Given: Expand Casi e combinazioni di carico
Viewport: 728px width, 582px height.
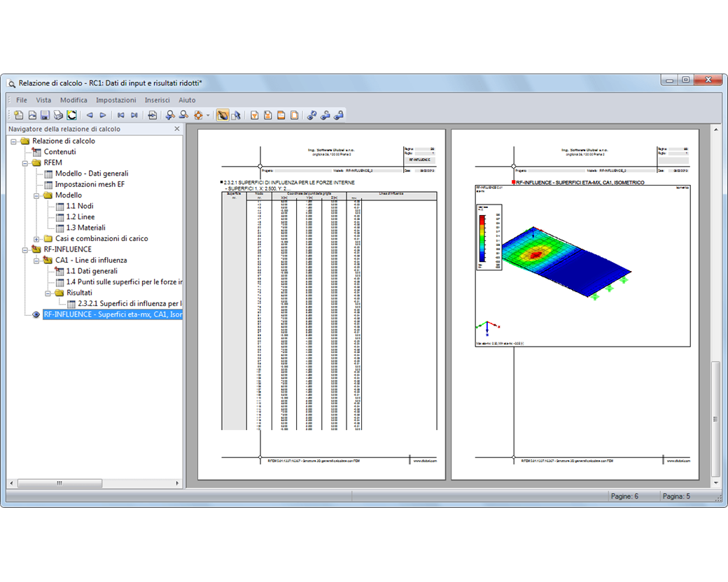Looking at the screenshot, I should click(x=36, y=239).
